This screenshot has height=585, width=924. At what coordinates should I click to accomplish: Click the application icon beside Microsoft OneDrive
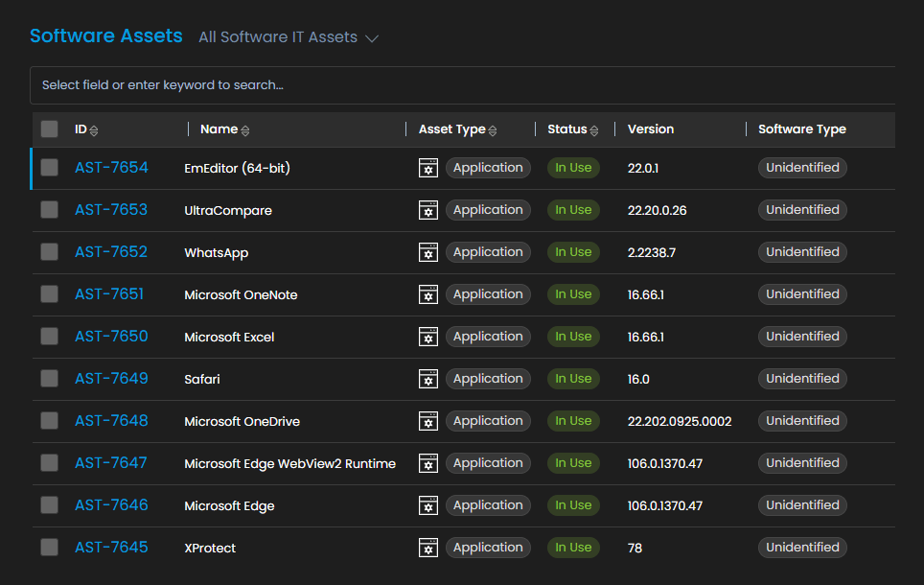click(428, 421)
